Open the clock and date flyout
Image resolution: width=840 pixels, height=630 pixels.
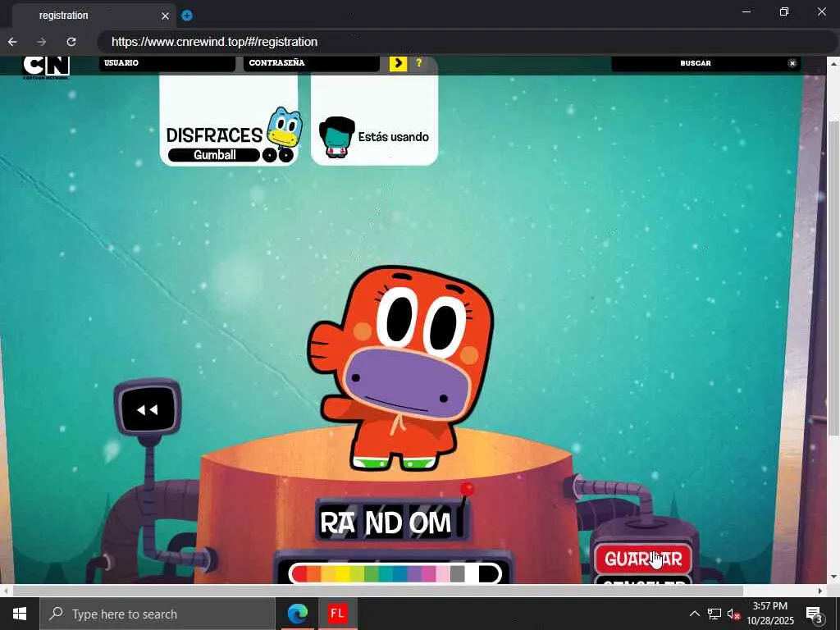pos(770,614)
